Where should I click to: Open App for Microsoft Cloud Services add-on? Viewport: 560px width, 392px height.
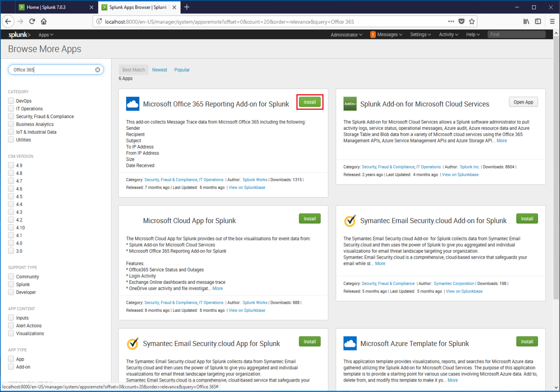(x=523, y=102)
